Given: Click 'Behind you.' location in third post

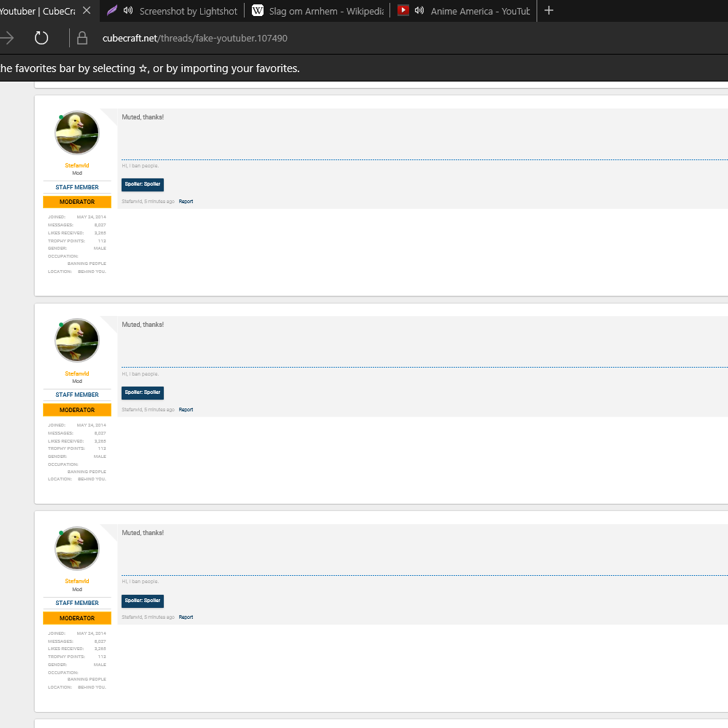Looking at the screenshot, I should coord(92,687).
